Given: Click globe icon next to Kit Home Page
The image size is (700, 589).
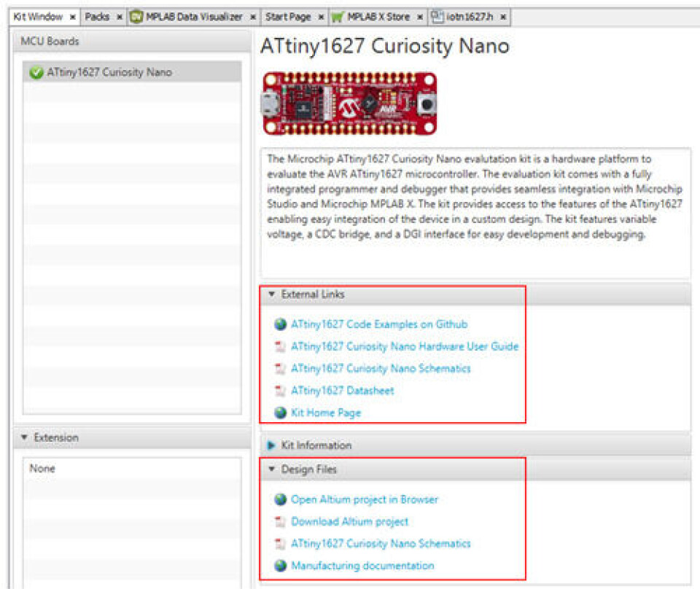Looking at the screenshot, I should point(280,413).
